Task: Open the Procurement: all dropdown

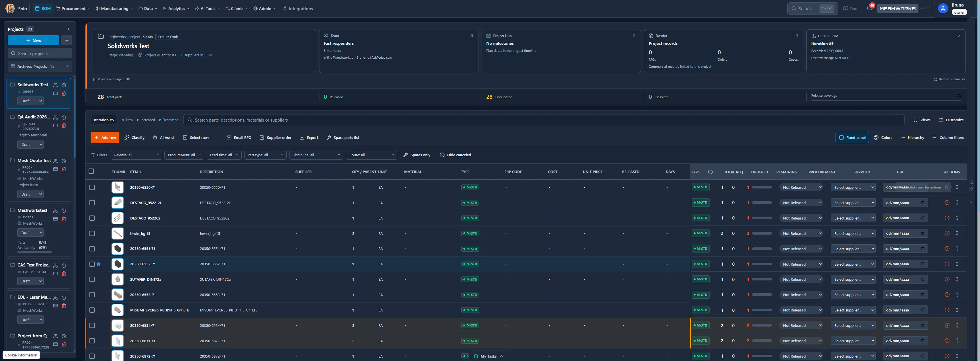Action: coord(184,155)
